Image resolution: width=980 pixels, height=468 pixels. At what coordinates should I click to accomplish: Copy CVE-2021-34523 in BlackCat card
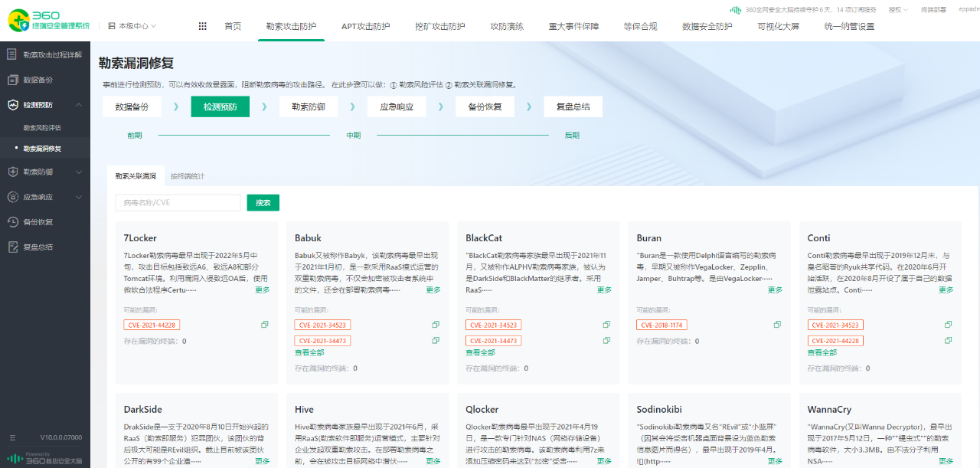606,325
